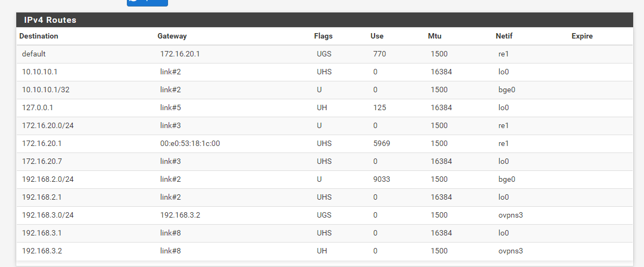Click the 127.0.0.1 loopback destination
Image resolution: width=644 pixels, height=267 pixels.
(x=37, y=108)
